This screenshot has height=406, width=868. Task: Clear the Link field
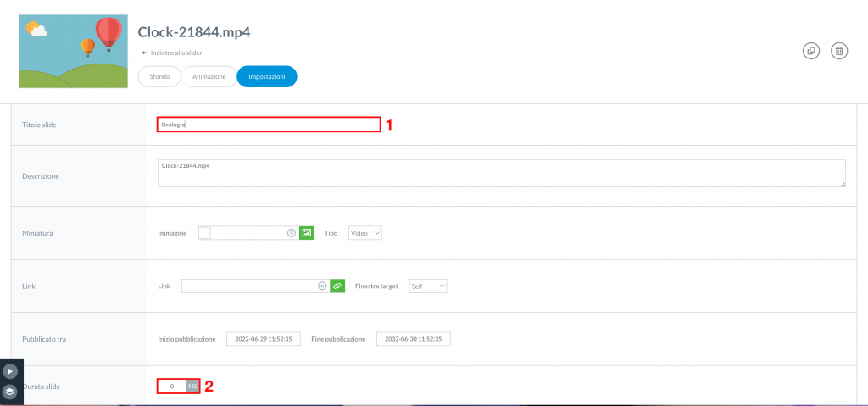coord(322,286)
